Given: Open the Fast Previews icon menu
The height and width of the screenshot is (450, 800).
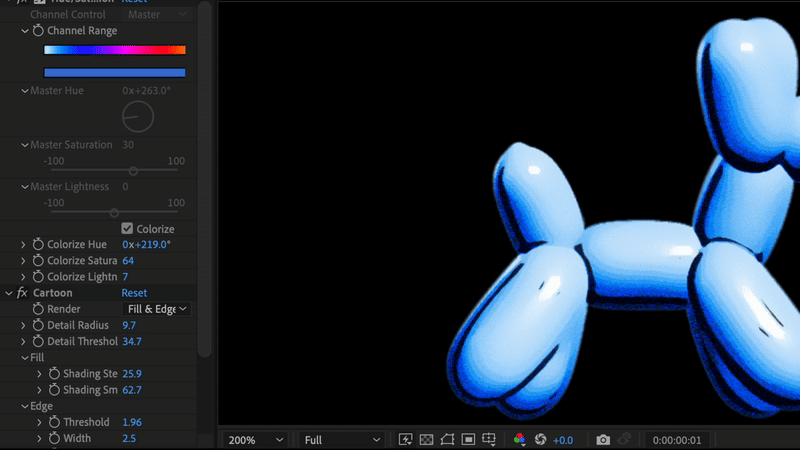Looking at the screenshot, I should (406, 439).
